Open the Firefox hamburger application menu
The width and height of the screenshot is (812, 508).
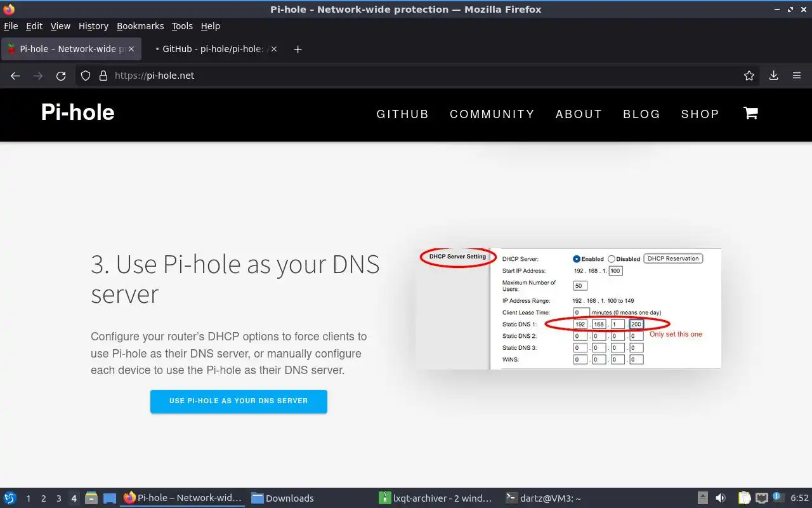797,76
